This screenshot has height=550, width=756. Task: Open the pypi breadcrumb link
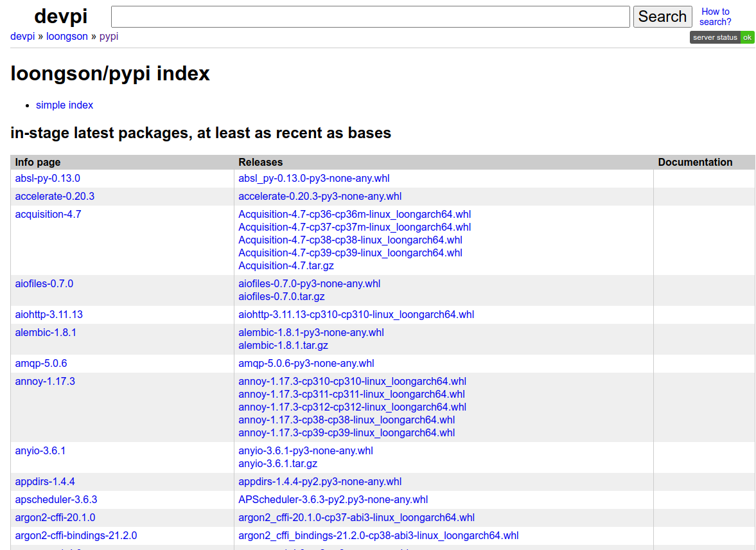109,36
